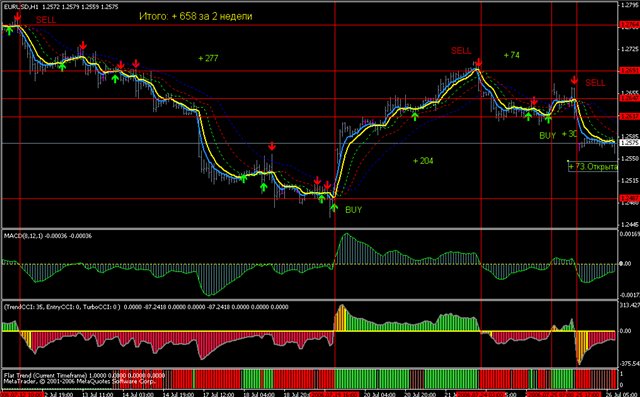Click the CCI scale value -375.54

630,364
